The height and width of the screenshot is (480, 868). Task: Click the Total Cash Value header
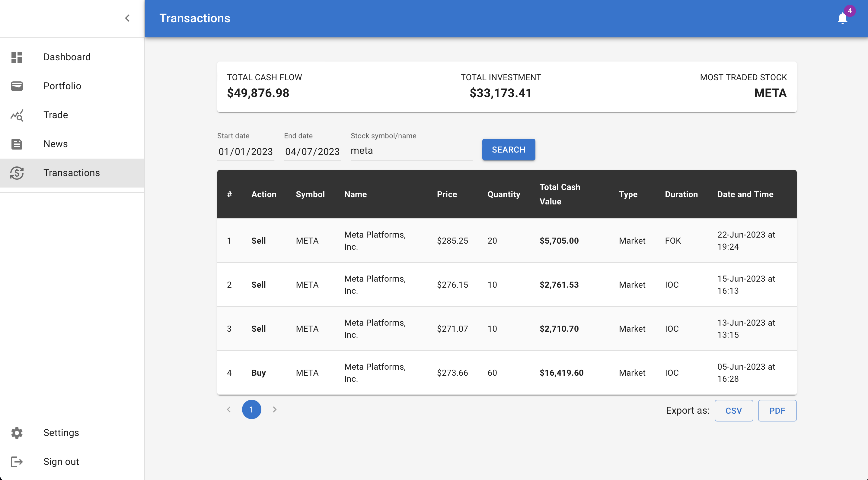pos(560,194)
